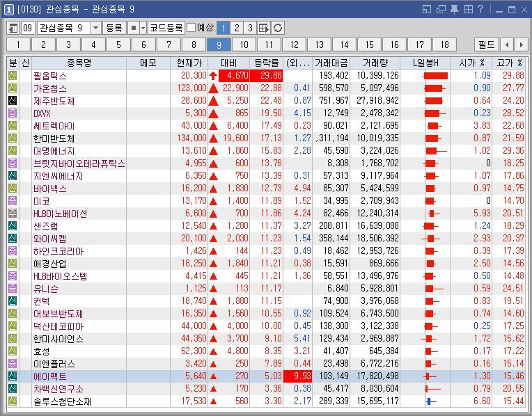
Task: Open the export table icon after page 3
Action: (x=264, y=28)
